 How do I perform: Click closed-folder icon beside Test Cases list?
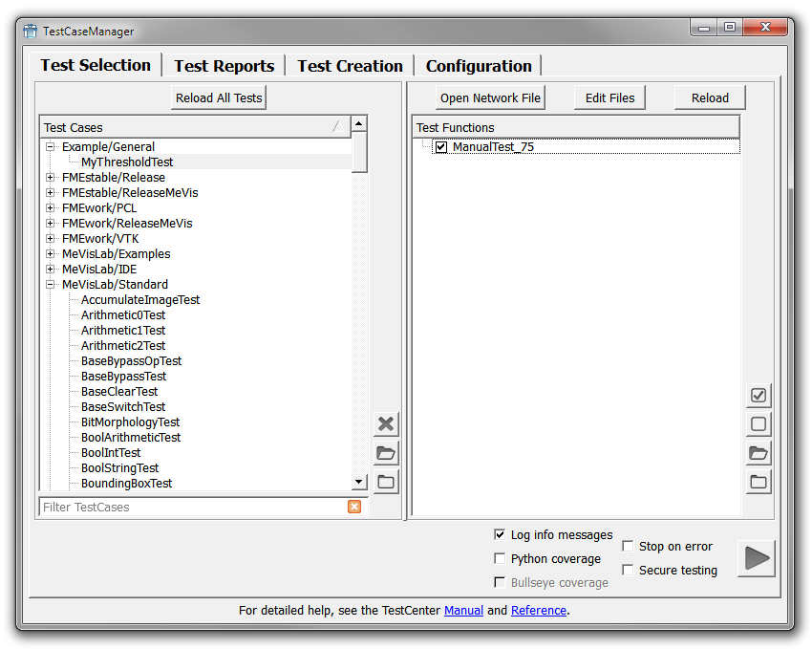(386, 482)
